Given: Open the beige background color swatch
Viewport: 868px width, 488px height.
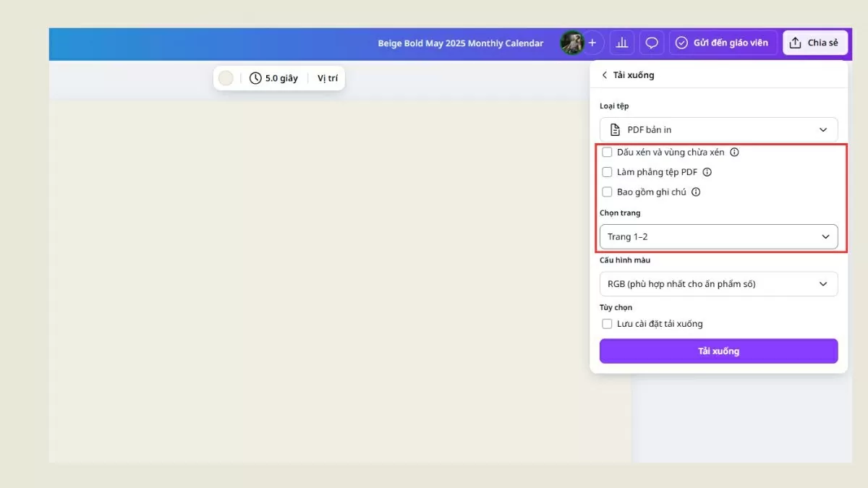Looking at the screenshot, I should (226, 78).
